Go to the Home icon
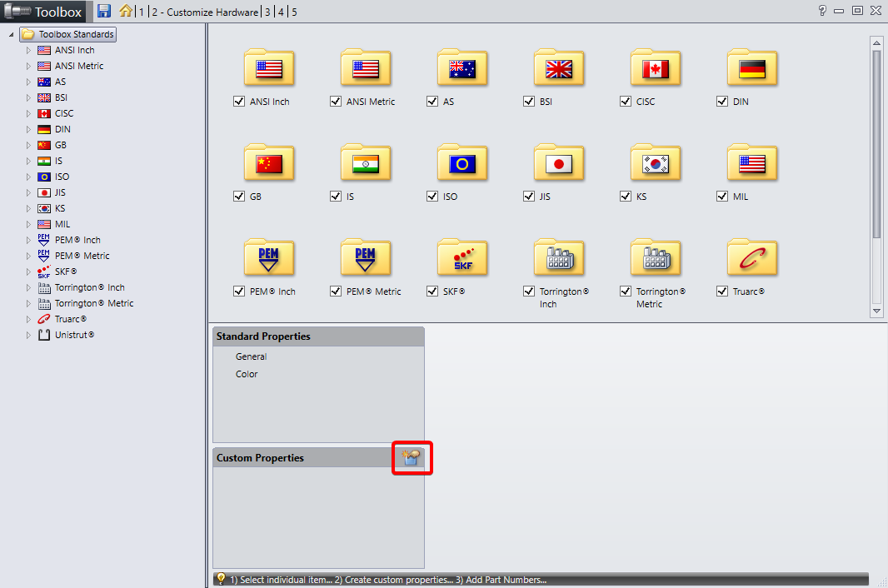The height and width of the screenshot is (588, 888). click(126, 11)
